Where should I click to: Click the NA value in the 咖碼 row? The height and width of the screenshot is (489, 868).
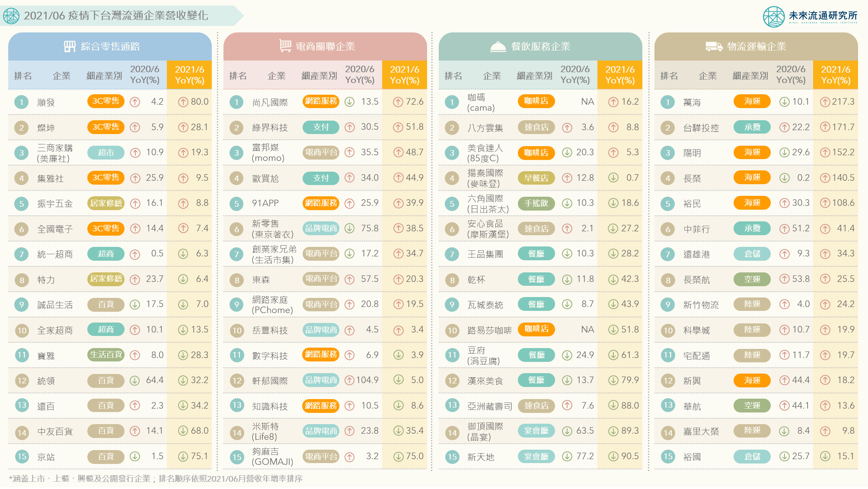click(x=587, y=102)
